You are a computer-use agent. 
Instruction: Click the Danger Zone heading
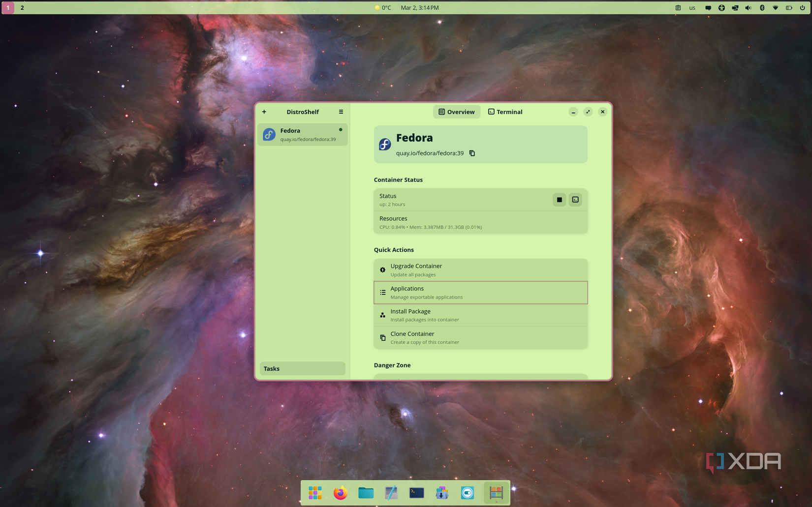coord(392,365)
